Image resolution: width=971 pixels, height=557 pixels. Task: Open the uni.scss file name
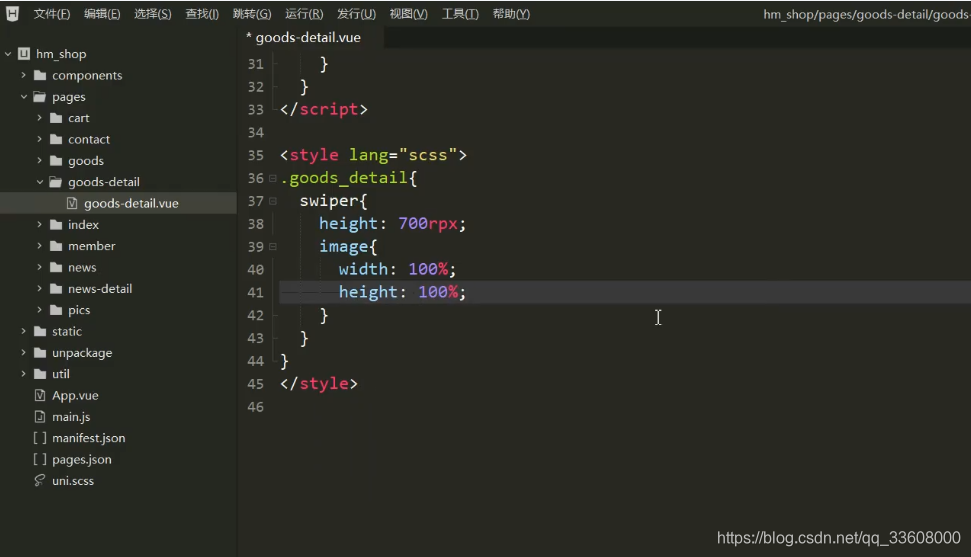73,481
